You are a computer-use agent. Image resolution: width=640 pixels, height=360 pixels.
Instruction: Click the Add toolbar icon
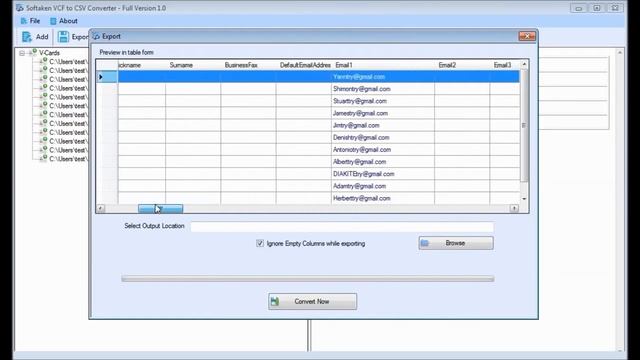[x=27, y=37]
